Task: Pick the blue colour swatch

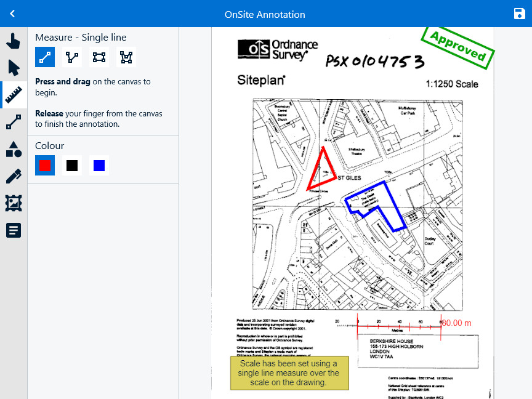Action: tap(99, 166)
